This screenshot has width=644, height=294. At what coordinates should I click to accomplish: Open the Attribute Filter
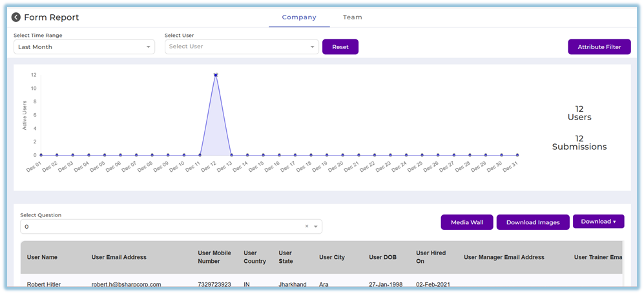click(x=599, y=47)
